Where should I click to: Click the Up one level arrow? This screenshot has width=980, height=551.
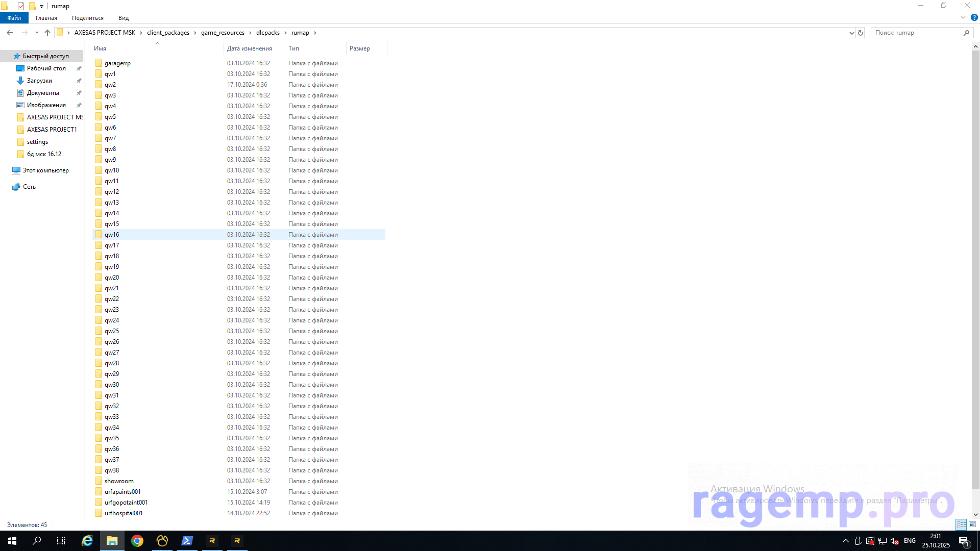click(47, 33)
